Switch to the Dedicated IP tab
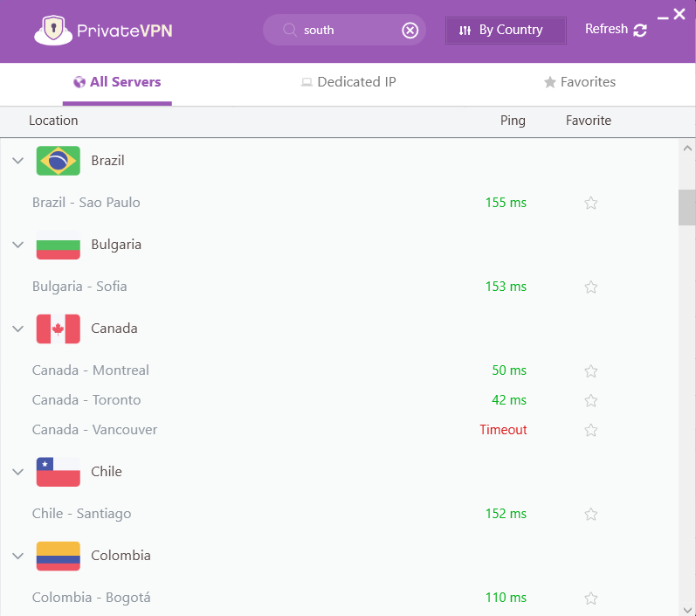Image resolution: width=696 pixels, height=616 pixels. tap(348, 82)
